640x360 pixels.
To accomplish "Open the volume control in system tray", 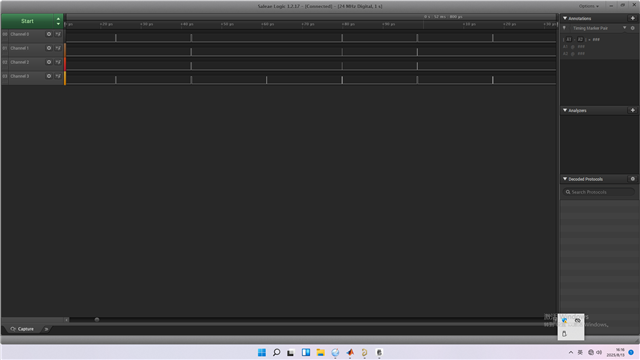I will pyautogui.click(x=599, y=352).
